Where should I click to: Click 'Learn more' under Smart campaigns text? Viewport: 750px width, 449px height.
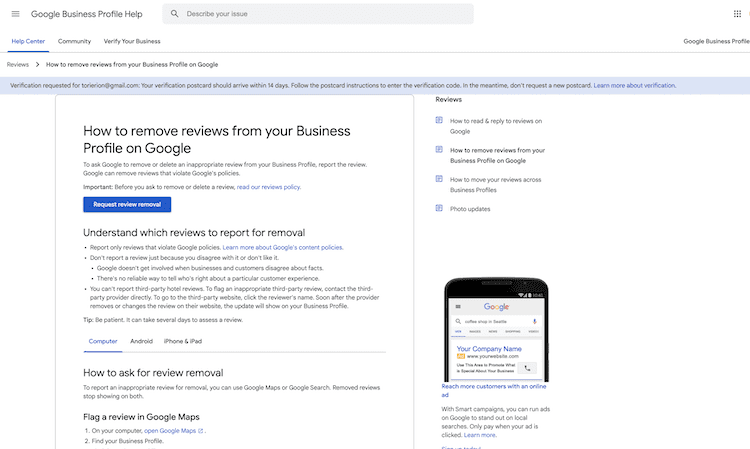[480, 435]
